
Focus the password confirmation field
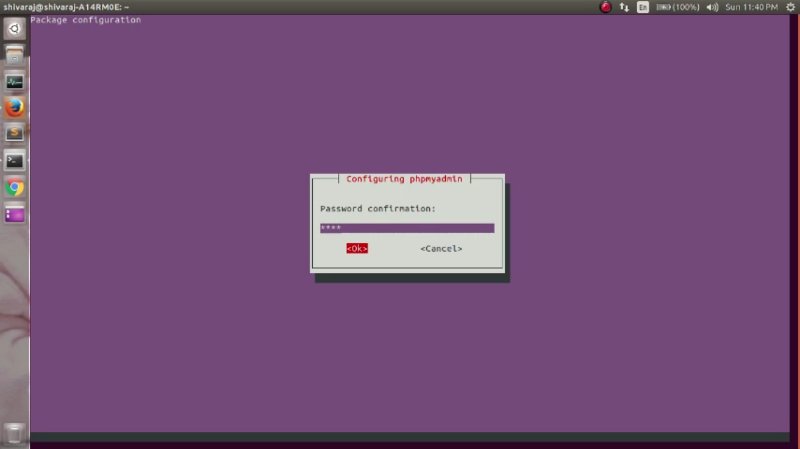point(407,228)
